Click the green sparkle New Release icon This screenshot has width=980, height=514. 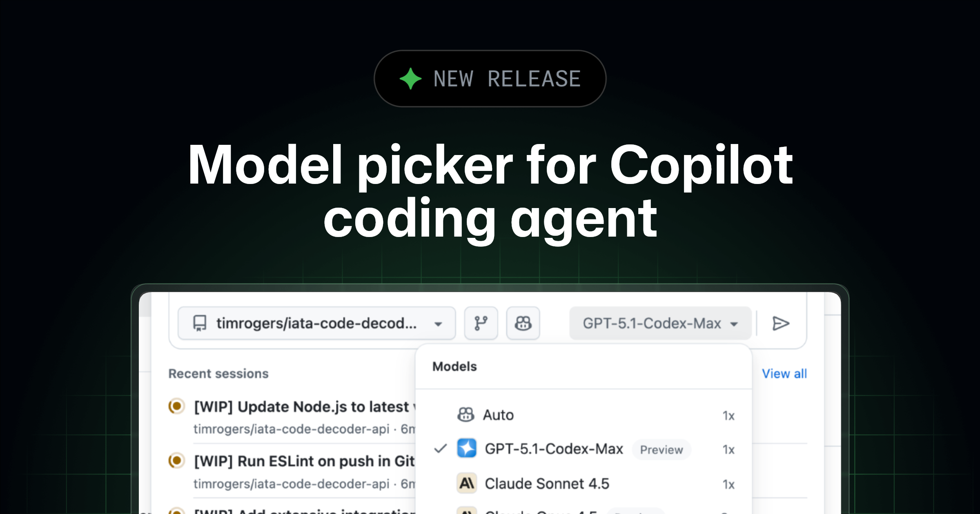point(410,79)
